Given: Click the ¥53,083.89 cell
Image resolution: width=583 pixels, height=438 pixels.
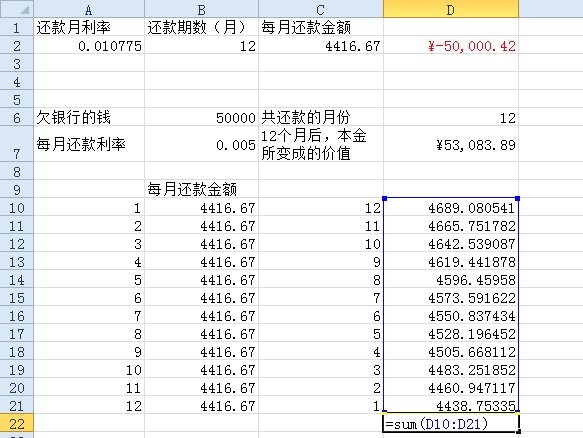Looking at the screenshot, I should coord(451,144).
